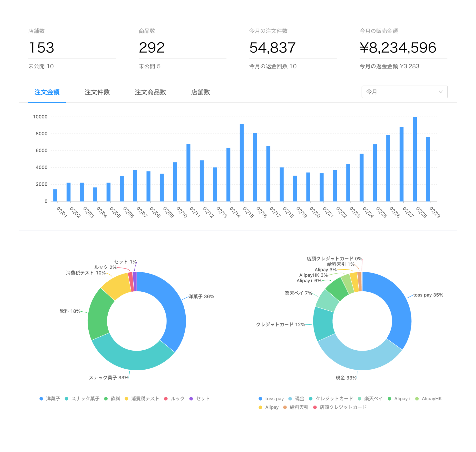The image size is (476, 452).
Task: Toggle AlipayHK legend item
Action: click(428, 399)
